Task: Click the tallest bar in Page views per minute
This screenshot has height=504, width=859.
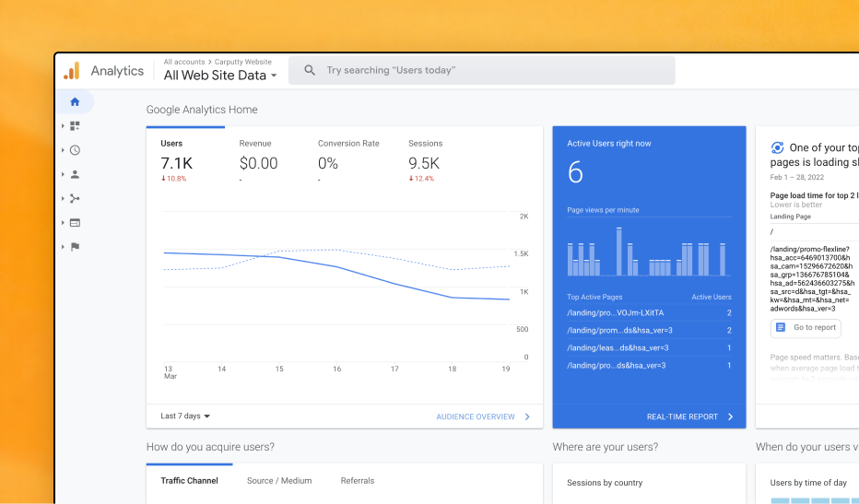Action: [x=619, y=252]
